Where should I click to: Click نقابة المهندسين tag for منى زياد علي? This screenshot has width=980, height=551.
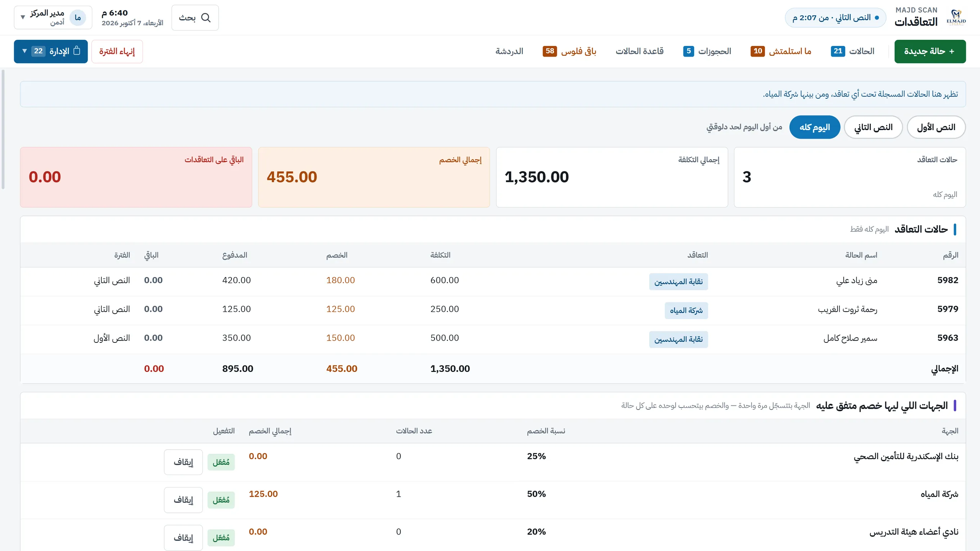(678, 282)
